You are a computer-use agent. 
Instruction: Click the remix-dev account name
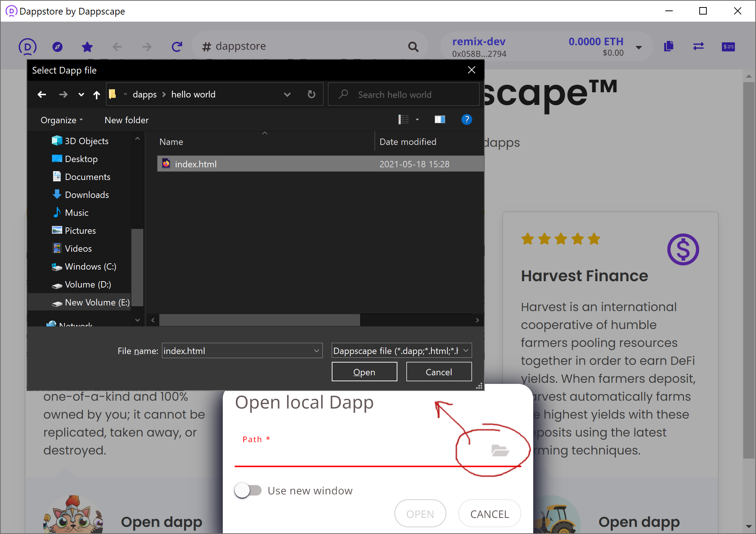[479, 41]
